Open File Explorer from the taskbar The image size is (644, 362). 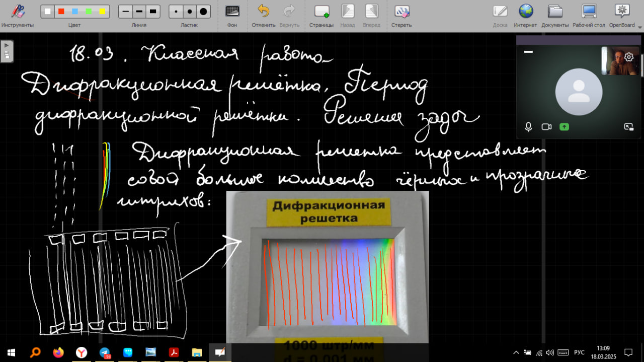(x=197, y=352)
